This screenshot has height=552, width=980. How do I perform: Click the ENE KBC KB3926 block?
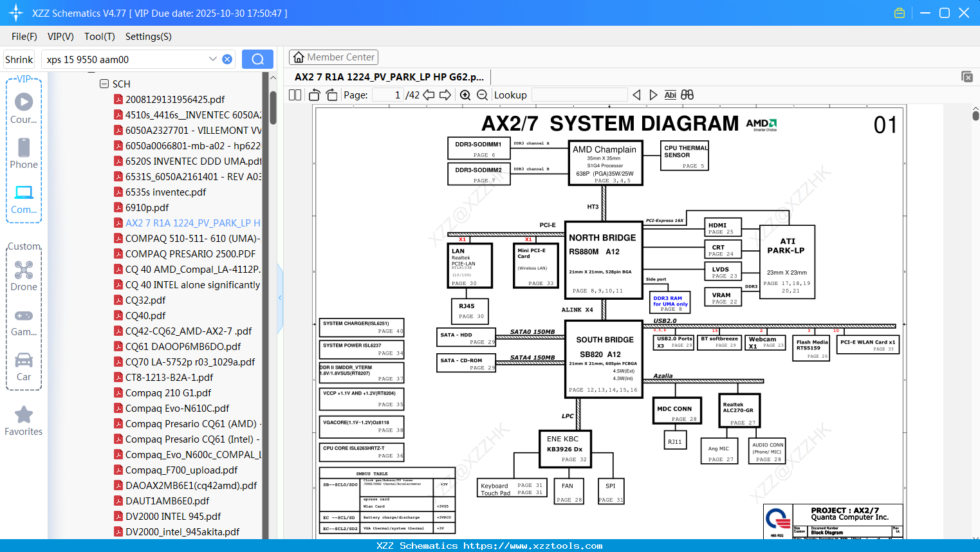(x=565, y=448)
